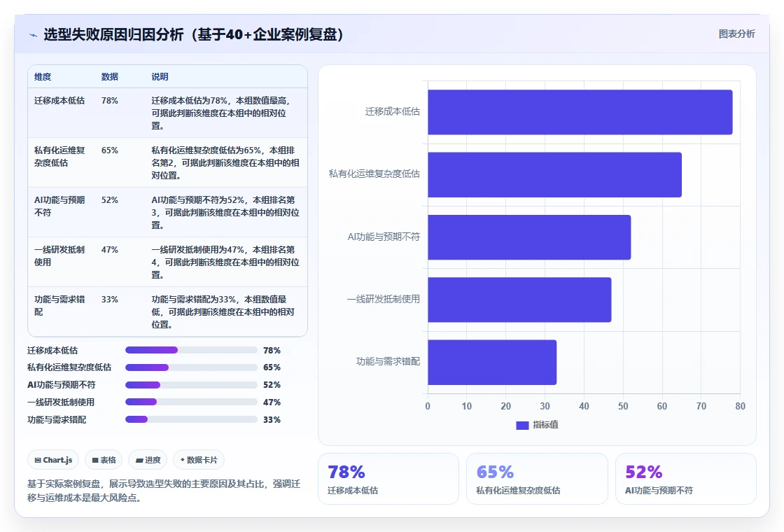
Task: Click the description starting 功能与需求错配为33%
Action: pos(223,312)
